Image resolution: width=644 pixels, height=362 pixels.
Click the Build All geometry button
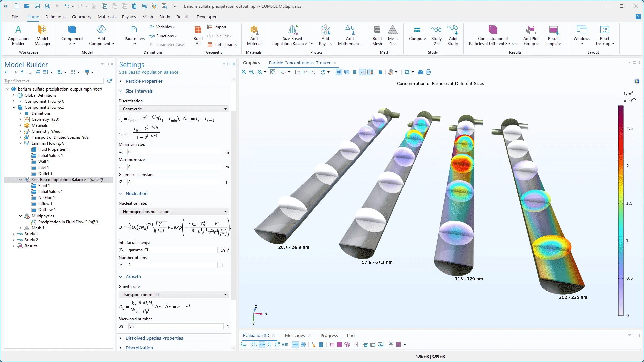pyautogui.click(x=198, y=36)
